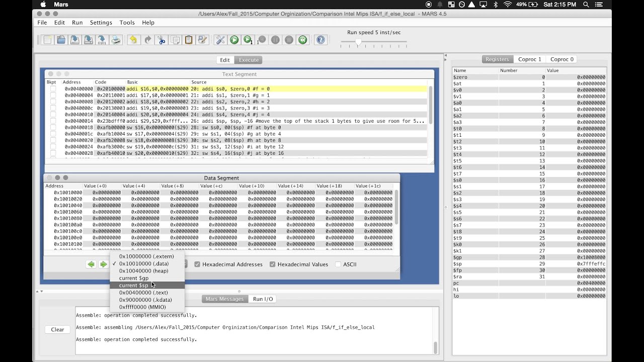Click the Redo arrow icon
Image resolution: width=644 pixels, height=362 pixels.
(x=147, y=40)
